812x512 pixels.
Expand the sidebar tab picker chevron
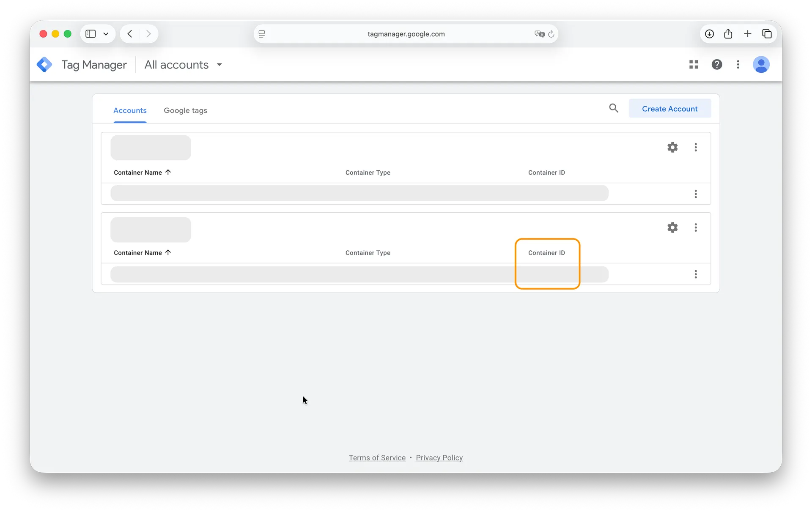(106, 34)
